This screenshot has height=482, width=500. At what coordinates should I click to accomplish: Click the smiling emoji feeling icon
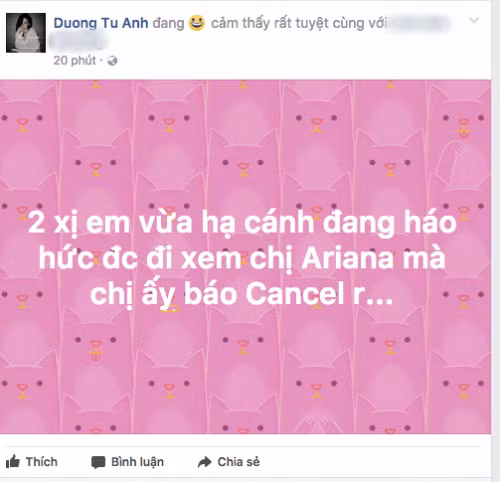(197, 23)
